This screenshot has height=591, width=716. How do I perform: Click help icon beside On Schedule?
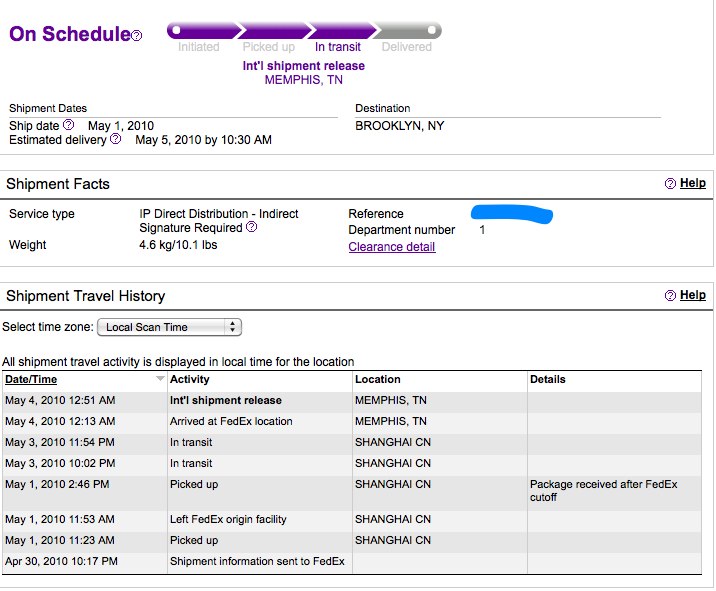[137, 35]
